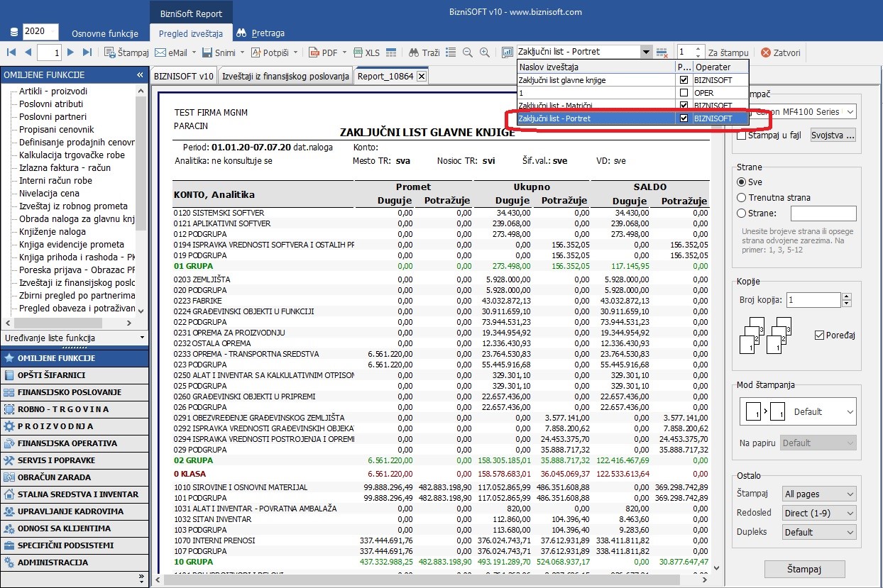Viewport: 883px width, 588px height.
Task: Switch to BIZNISOFT v10 tab
Action: 183,76
